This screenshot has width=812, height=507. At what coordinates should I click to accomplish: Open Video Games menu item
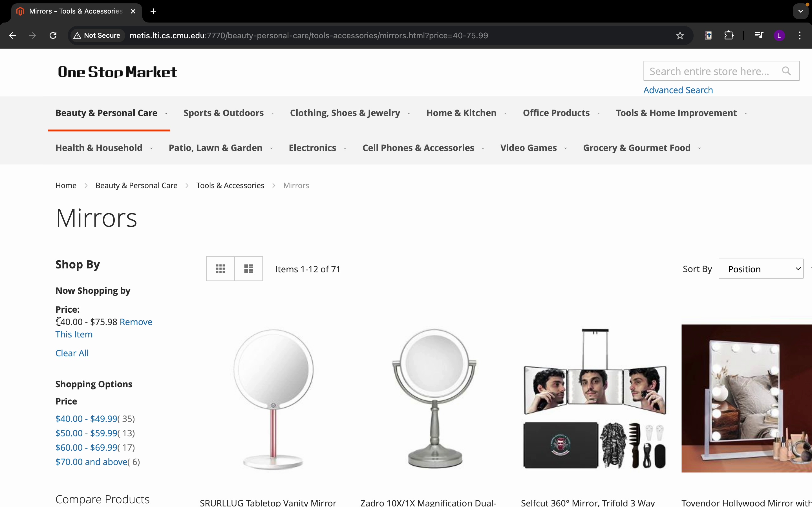click(528, 148)
